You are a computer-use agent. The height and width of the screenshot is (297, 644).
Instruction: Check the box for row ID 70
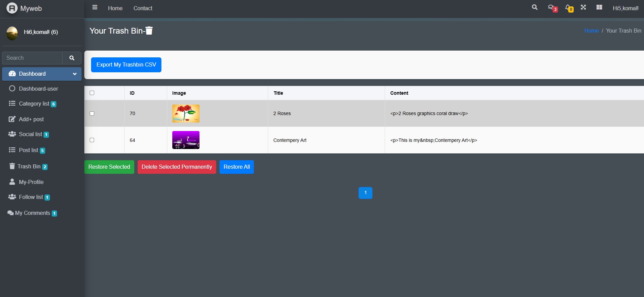coord(92,114)
